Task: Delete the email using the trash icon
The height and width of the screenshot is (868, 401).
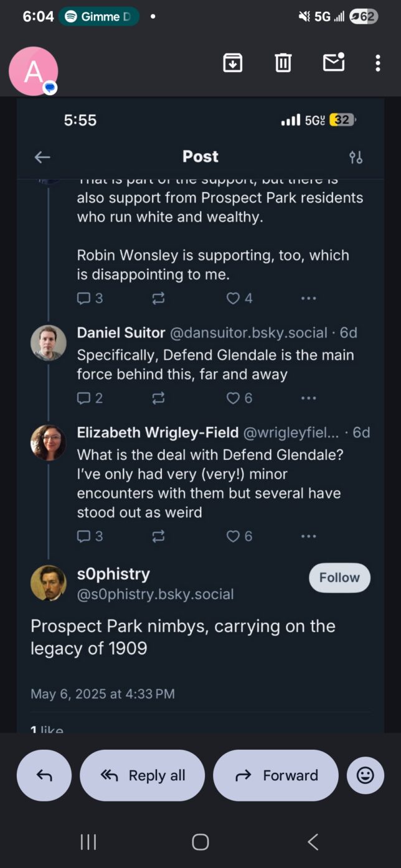Action: (283, 63)
